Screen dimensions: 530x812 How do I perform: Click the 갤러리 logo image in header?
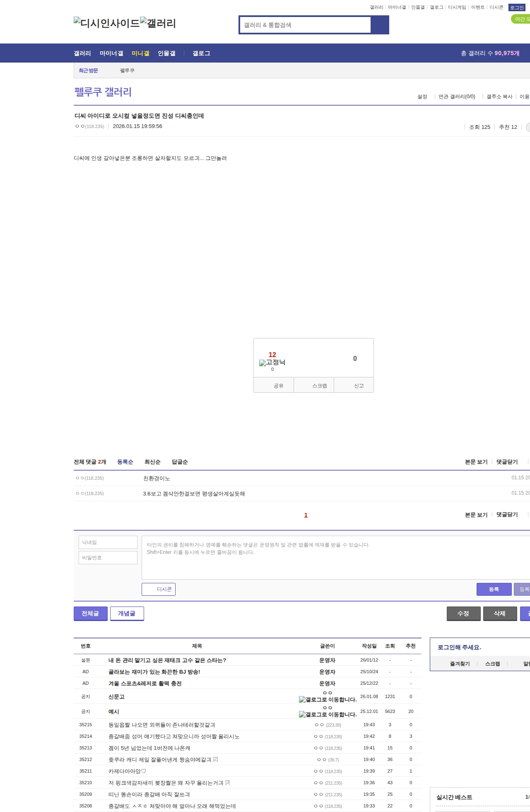(x=158, y=23)
